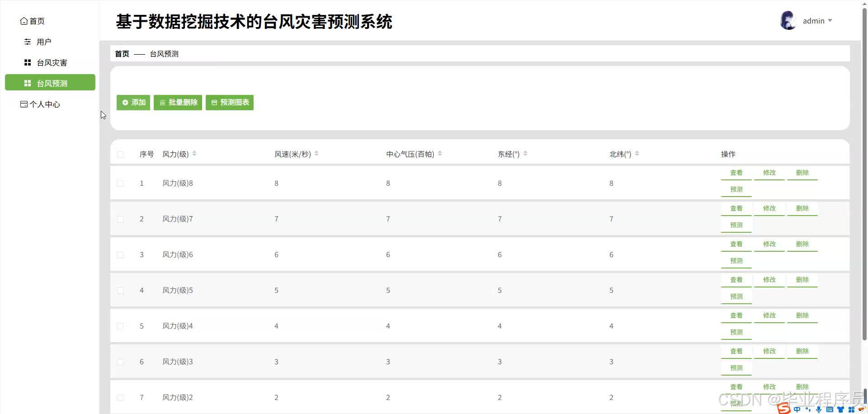Click the card icon beside 个人中心
This screenshot has width=868, height=414.
[24, 104]
